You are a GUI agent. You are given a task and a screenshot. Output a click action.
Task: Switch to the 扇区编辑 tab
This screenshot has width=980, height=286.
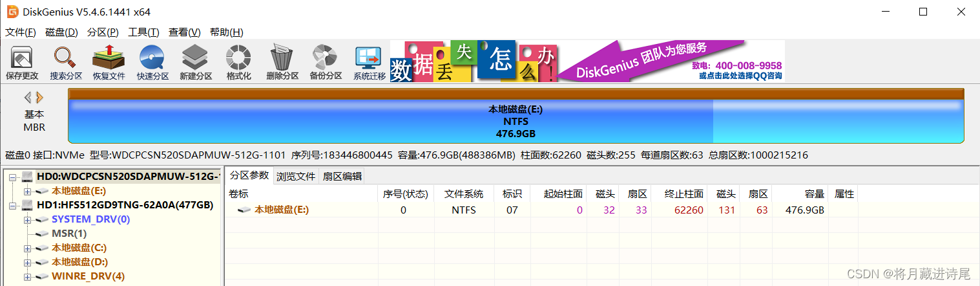342,176
